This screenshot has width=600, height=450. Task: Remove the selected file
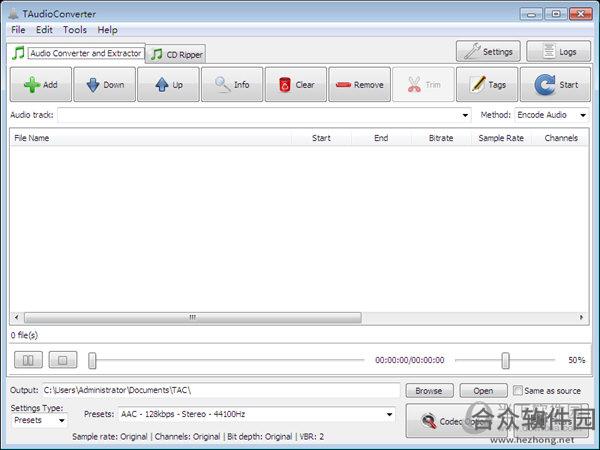coord(360,85)
